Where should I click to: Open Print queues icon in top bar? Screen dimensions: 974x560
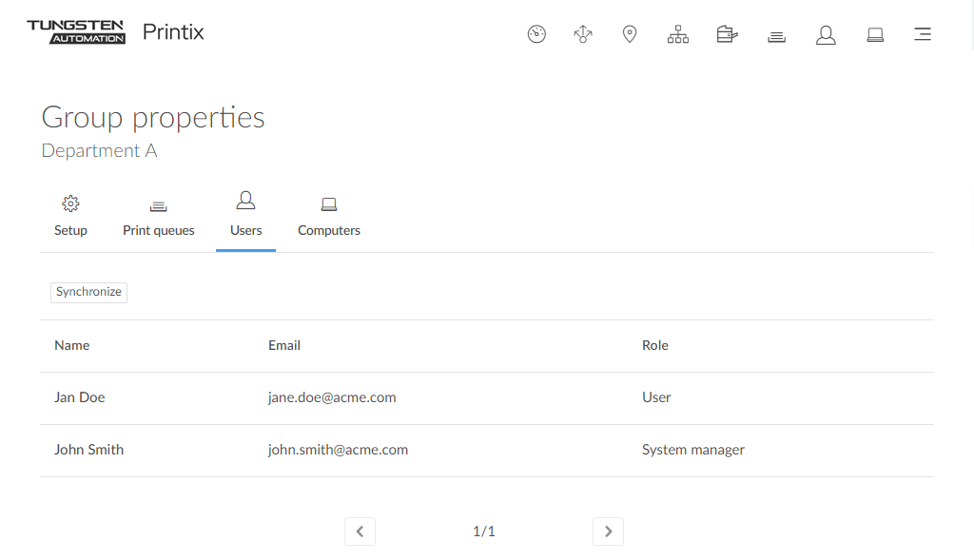click(776, 36)
